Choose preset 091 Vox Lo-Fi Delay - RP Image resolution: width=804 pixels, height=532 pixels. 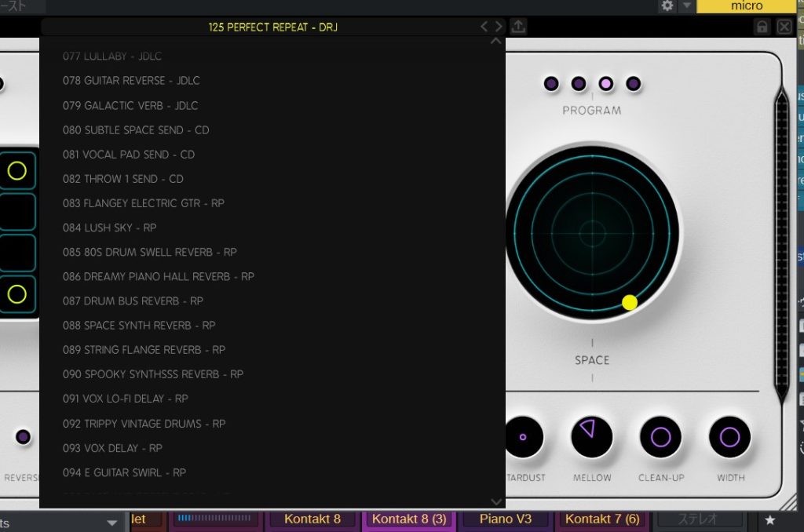[x=125, y=399]
